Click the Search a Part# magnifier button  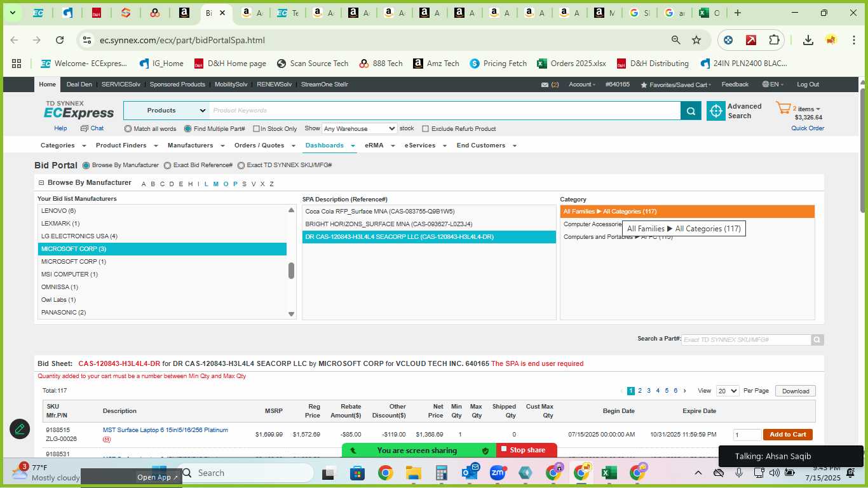(x=817, y=340)
